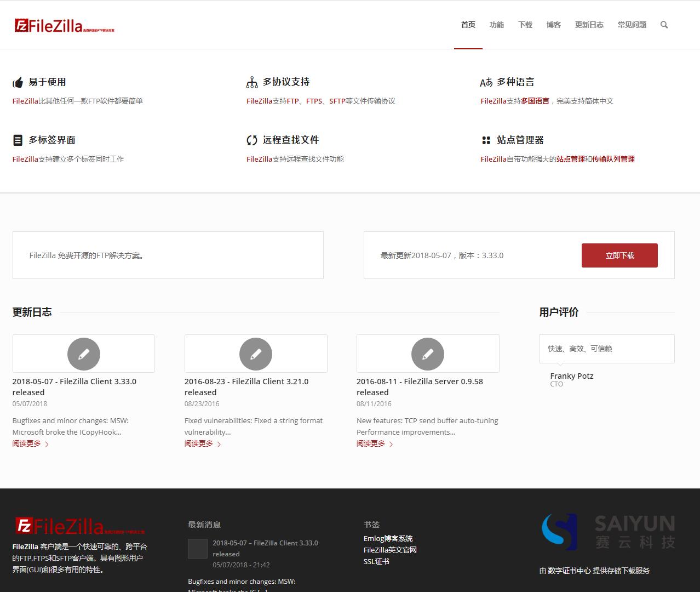Click the document icon beside 多标签界面
This screenshot has width=700, height=592.
18,140
